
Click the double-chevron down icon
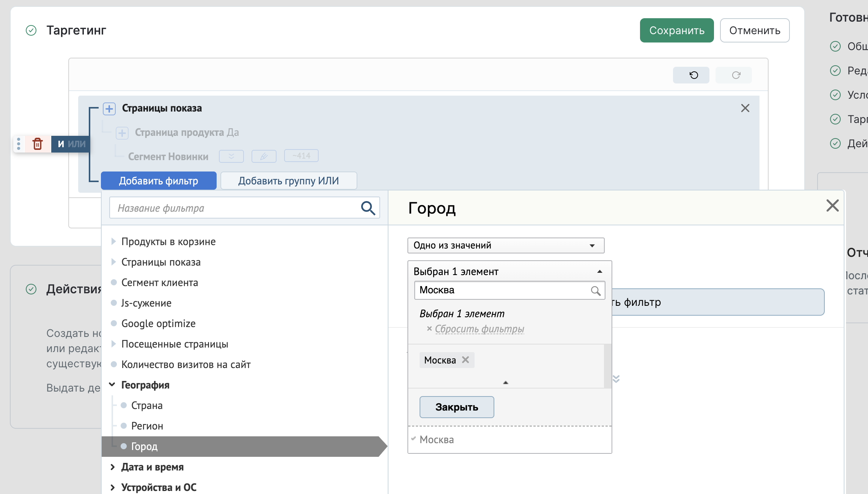tap(616, 379)
